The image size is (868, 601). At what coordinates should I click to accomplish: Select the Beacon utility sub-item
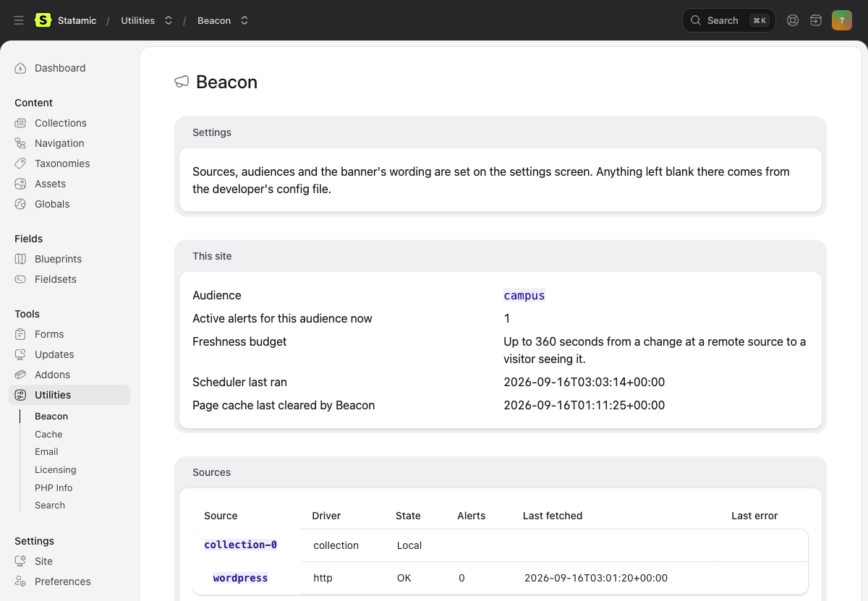click(51, 417)
